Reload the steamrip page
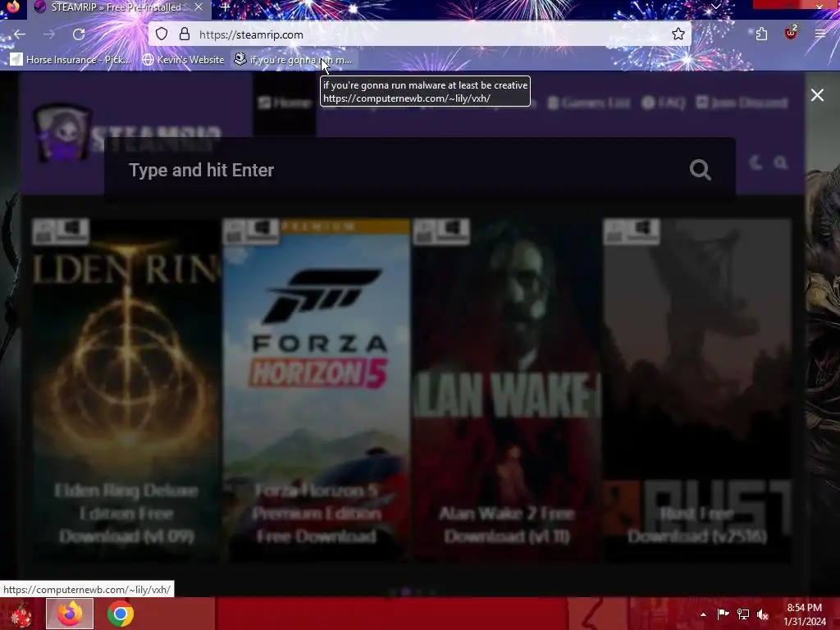Image resolution: width=840 pixels, height=630 pixels. [79, 34]
